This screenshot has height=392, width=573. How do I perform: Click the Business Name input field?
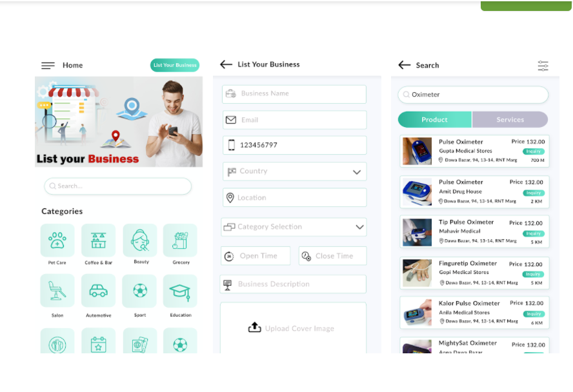click(294, 94)
